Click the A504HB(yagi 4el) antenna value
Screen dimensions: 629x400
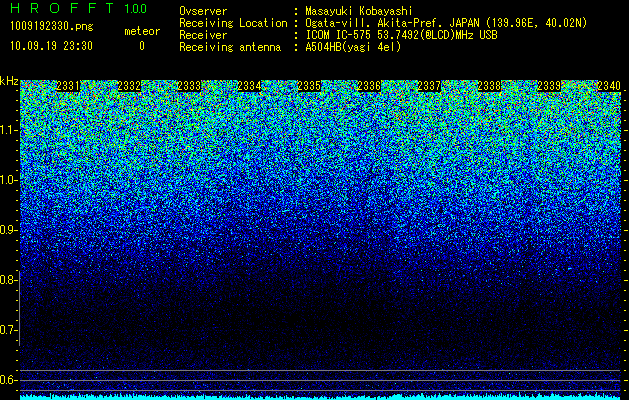353,47
